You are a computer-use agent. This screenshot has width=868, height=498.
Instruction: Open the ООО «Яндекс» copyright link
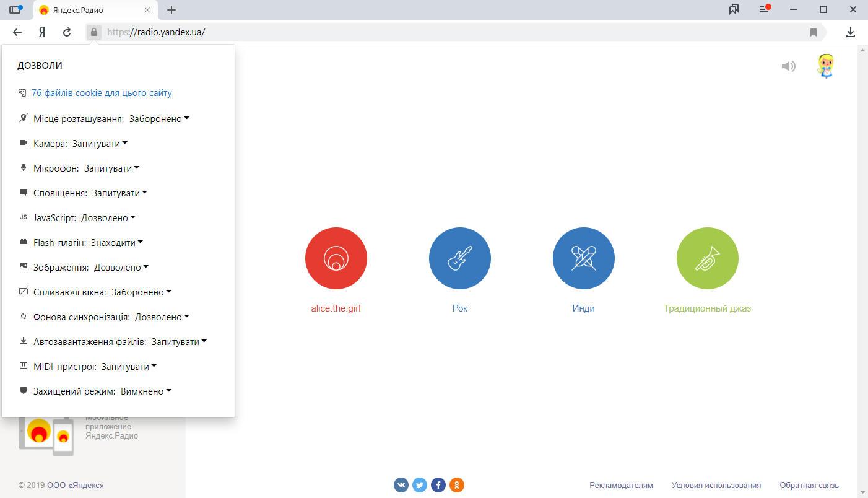click(x=75, y=485)
